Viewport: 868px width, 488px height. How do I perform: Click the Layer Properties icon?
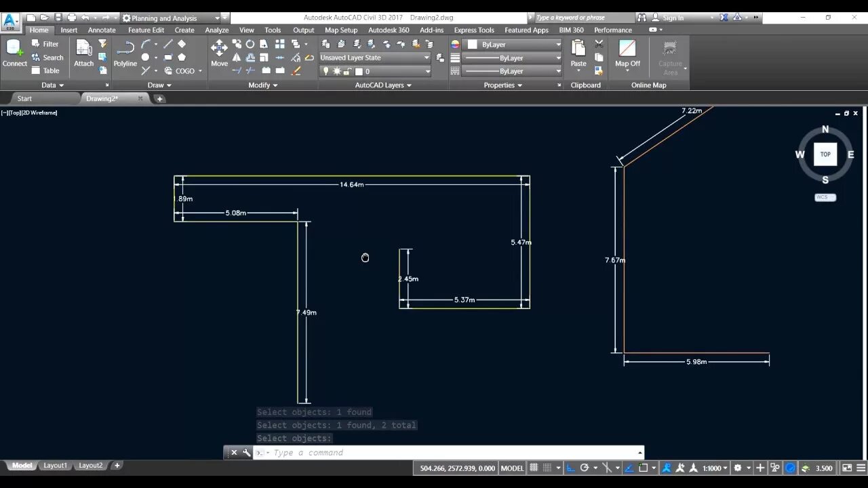[x=325, y=44]
